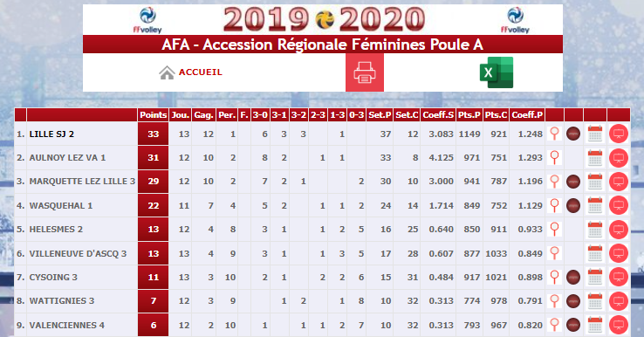Open red screen icon for WATTIGNIES 3
The image size is (644, 337).
click(x=619, y=301)
